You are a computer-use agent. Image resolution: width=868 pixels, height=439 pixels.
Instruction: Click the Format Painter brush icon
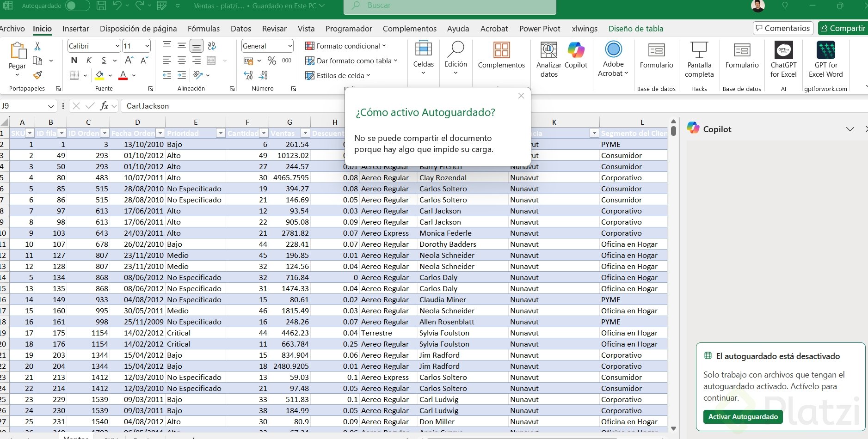(38, 75)
